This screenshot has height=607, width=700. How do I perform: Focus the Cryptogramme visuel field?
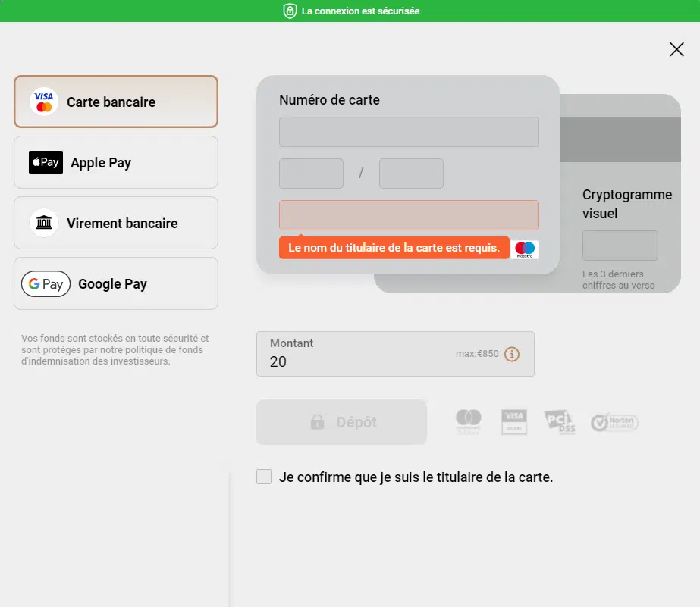pos(620,246)
